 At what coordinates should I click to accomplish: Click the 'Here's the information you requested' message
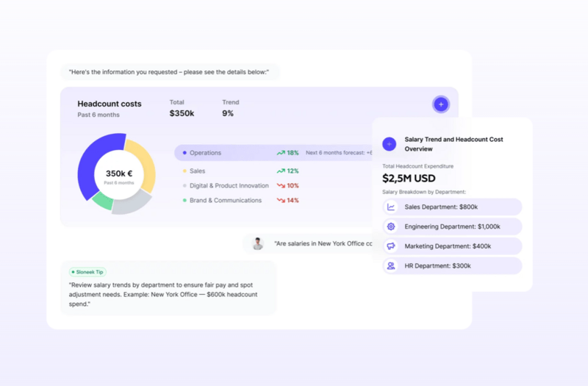pos(169,72)
